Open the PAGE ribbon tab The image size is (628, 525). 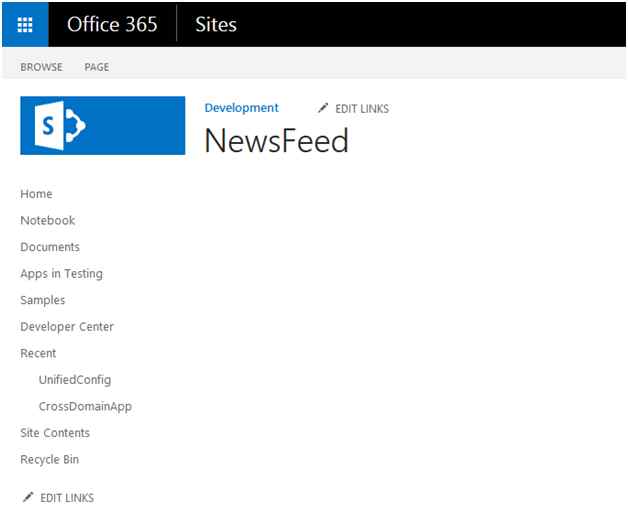coord(97,67)
